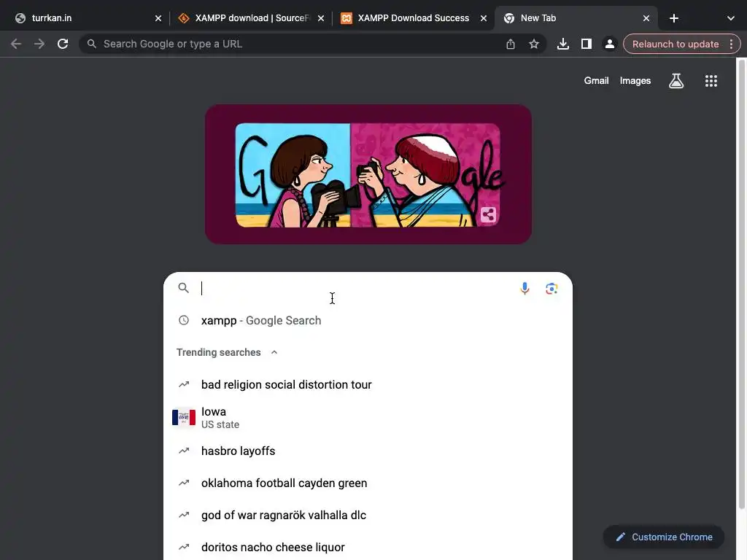The width and height of the screenshot is (747, 560).
Task: Collapse the Trending searches section
Action: (x=274, y=352)
